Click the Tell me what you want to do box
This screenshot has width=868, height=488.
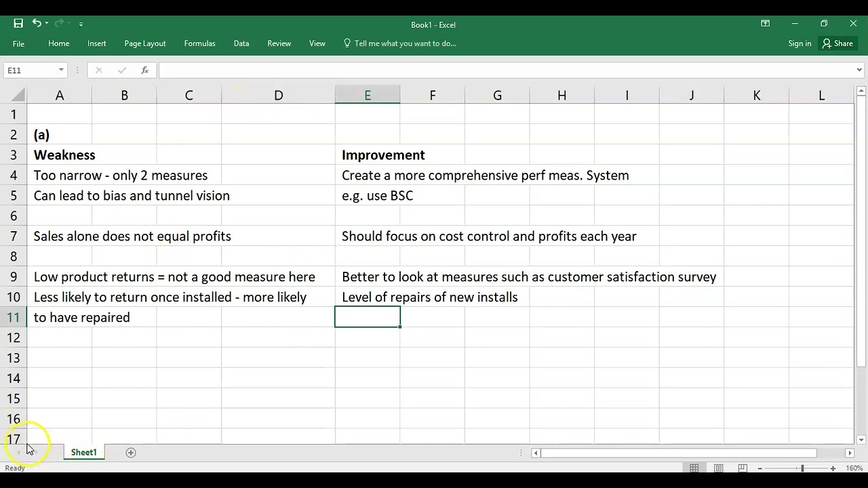(x=399, y=43)
